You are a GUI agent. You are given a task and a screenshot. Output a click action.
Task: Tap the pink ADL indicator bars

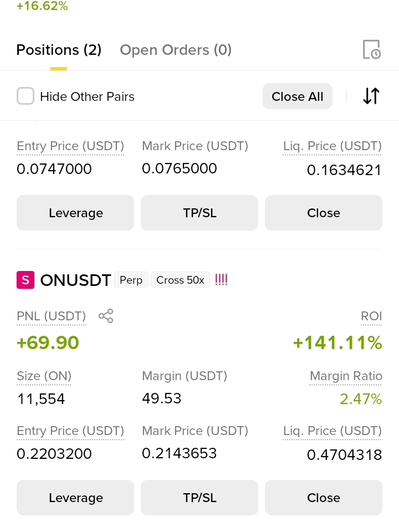coord(221,279)
